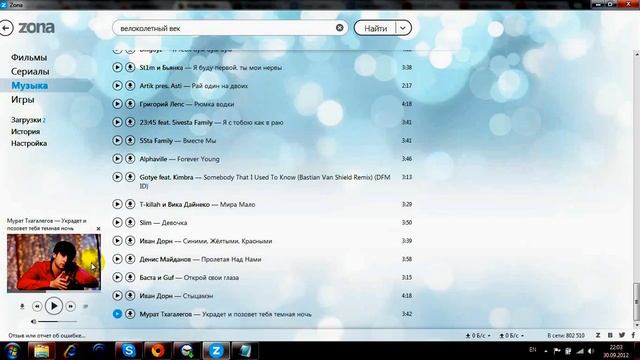Download 5Sta Family Вместе Мы

point(130,140)
